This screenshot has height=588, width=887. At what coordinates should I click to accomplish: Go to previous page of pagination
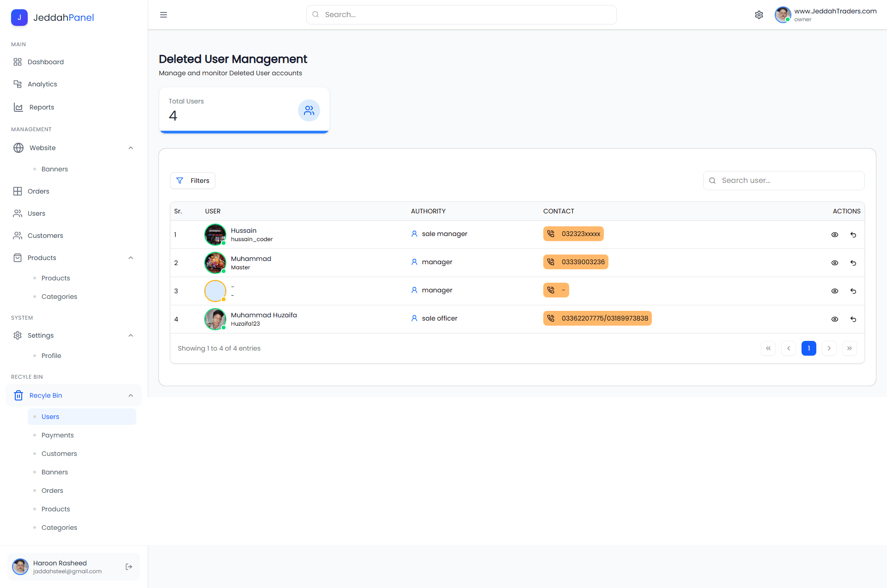(789, 348)
